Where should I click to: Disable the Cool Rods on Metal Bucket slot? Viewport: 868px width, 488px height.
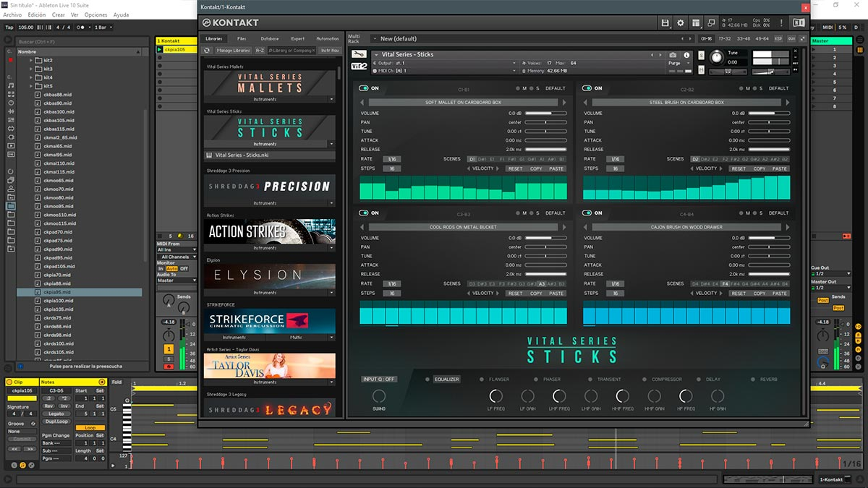click(364, 213)
